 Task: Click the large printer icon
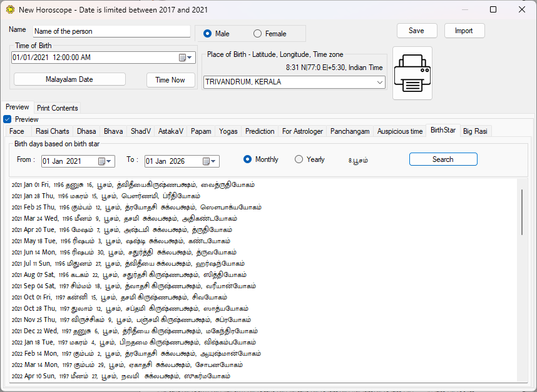tap(412, 73)
